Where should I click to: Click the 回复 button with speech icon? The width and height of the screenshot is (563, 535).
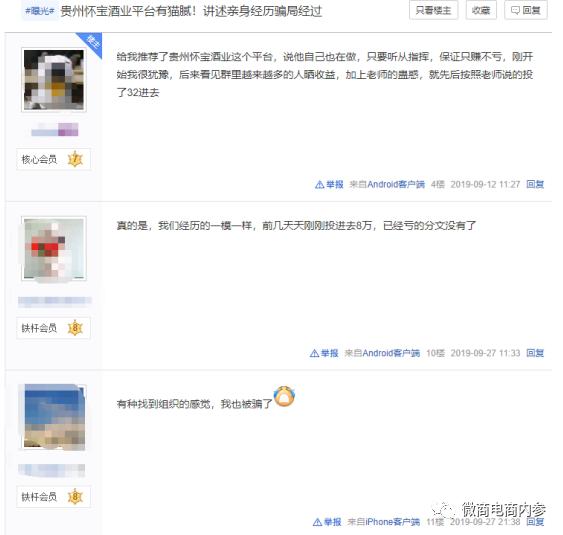525,10
